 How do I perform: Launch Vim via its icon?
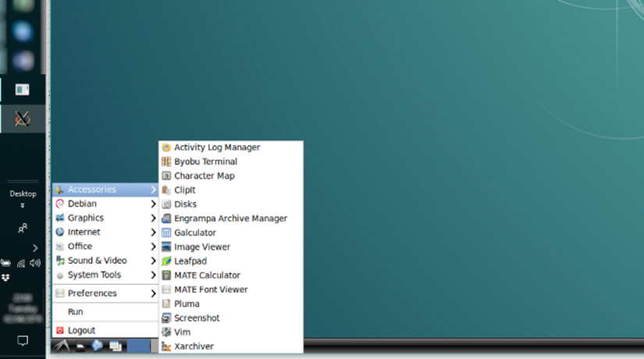[x=166, y=332]
